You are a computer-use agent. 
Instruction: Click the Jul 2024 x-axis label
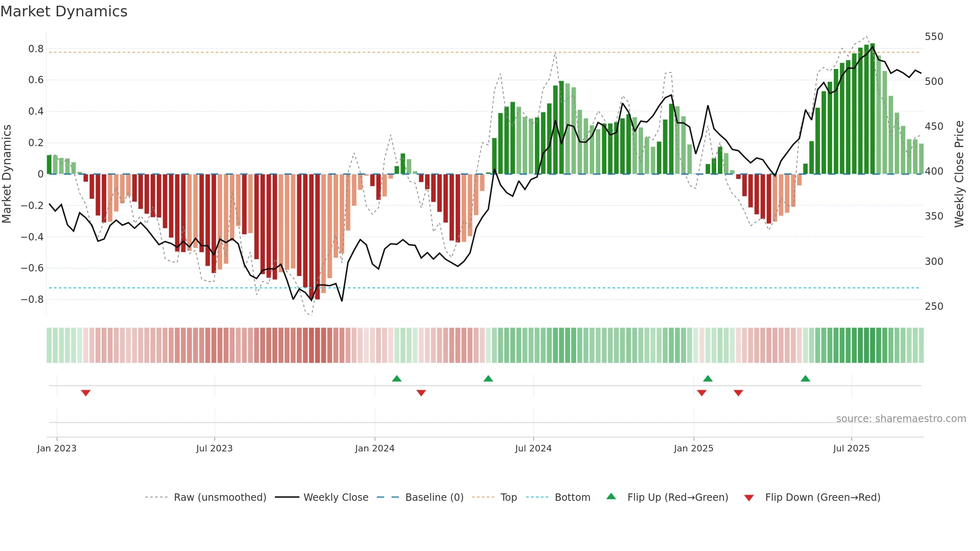(x=533, y=449)
